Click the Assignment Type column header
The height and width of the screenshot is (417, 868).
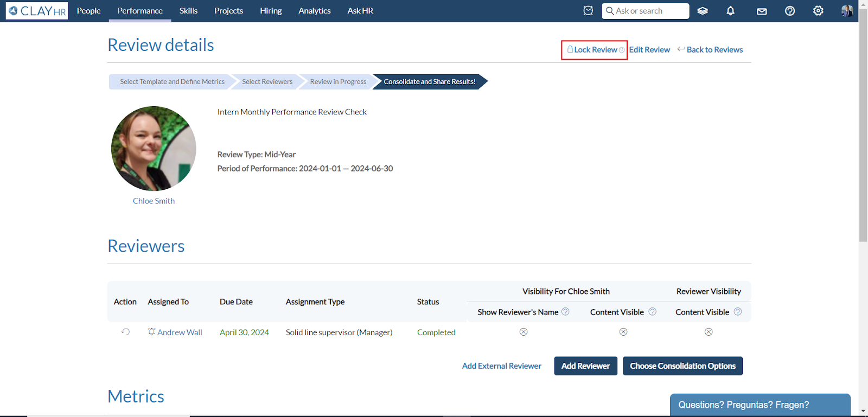pyautogui.click(x=315, y=302)
